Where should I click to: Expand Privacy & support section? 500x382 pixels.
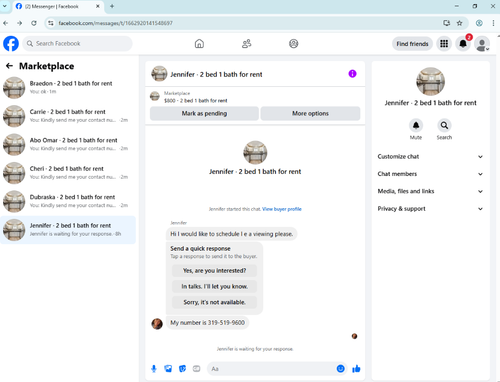tap(430, 209)
